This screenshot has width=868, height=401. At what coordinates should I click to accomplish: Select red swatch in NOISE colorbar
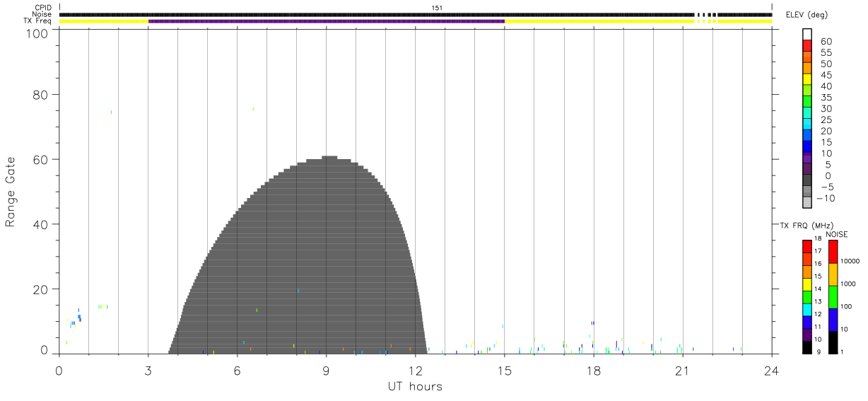(x=833, y=252)
